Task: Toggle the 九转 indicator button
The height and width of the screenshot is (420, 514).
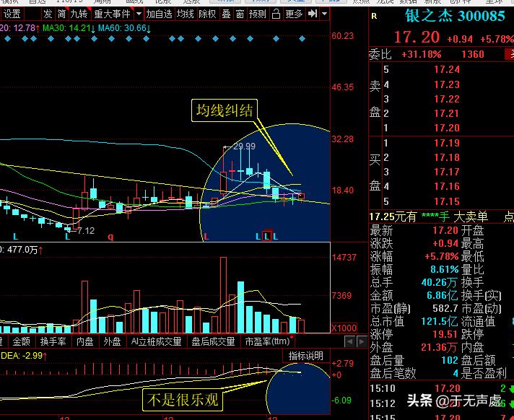Action: (x=79, y=14)
